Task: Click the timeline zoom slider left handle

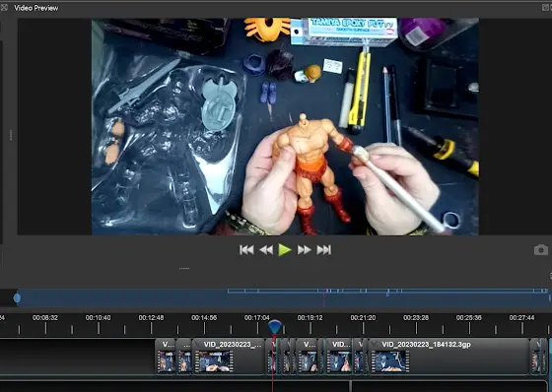Action: (x=17, y=298)
